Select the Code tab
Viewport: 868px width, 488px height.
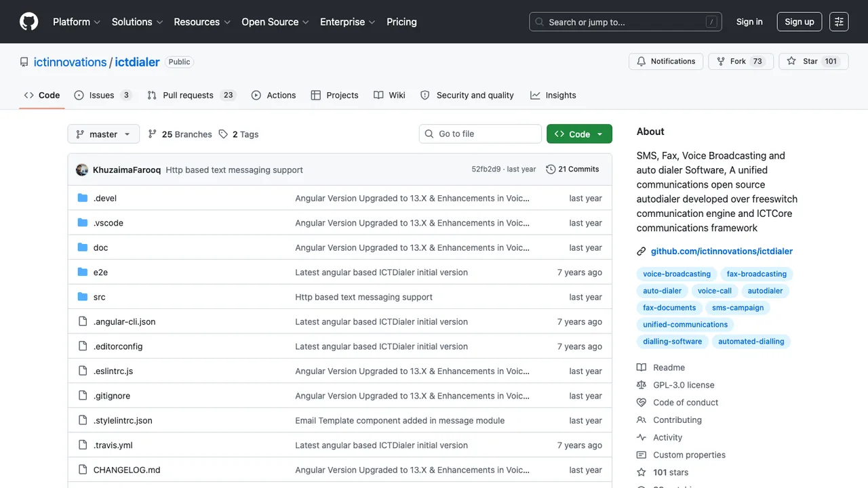click(42, 96)
